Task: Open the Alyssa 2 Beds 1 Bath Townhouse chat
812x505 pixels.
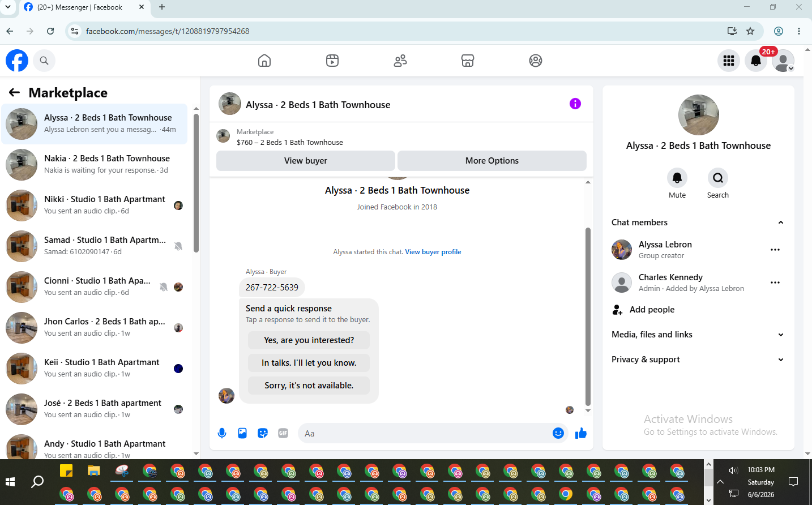Action: 95,124
